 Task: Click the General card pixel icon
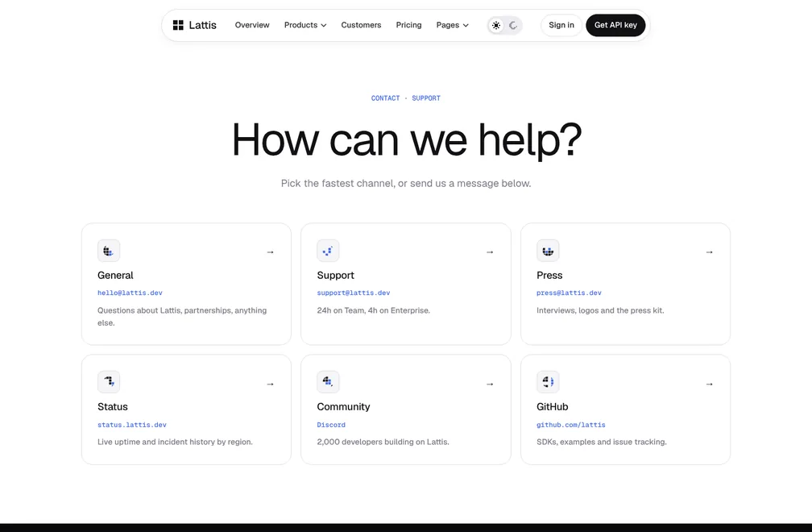(109, 251)
